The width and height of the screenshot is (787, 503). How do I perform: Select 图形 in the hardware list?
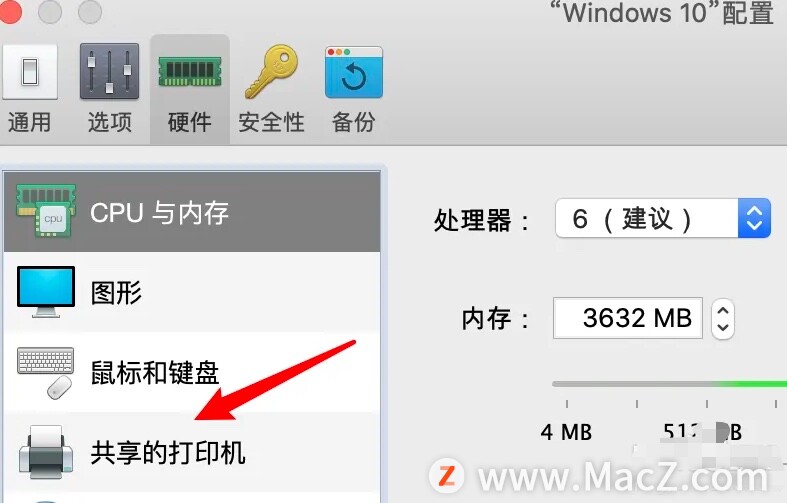tap(192, 292)
